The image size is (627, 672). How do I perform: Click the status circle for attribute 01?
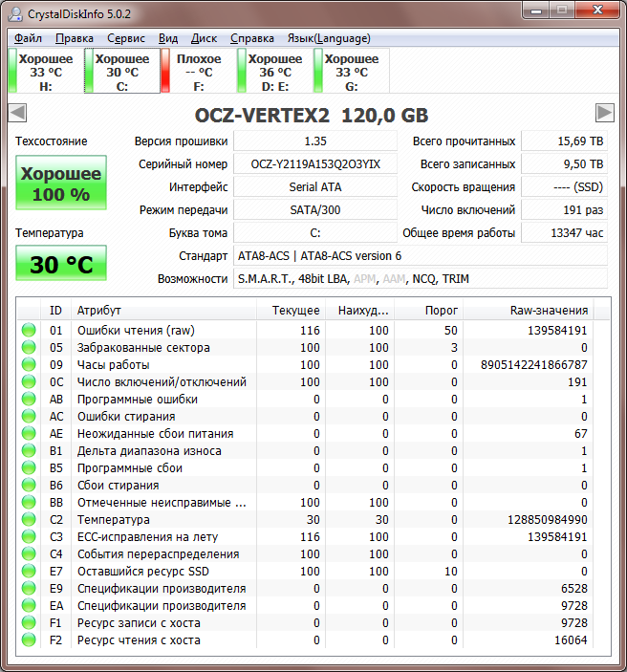pyautogui.click(x=29, y=330)
